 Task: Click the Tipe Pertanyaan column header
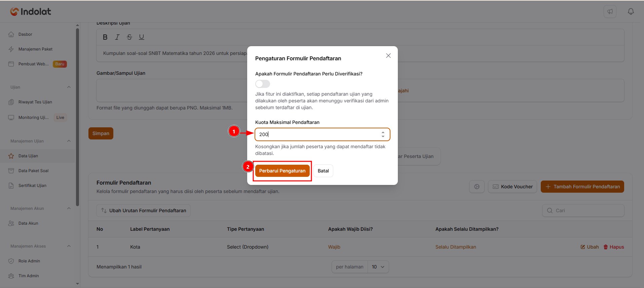245,229
